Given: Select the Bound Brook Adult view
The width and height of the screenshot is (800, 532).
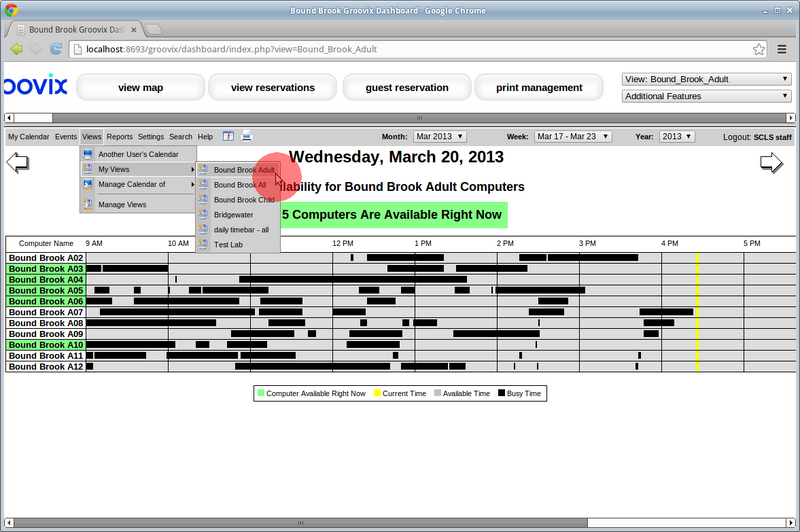Looking at the screenshot, I should 238,170.
